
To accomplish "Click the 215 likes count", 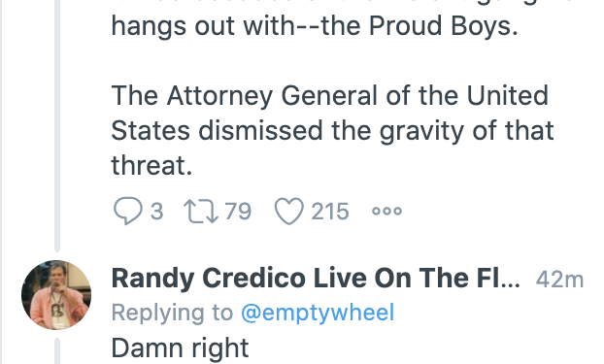I will [330, 212].
